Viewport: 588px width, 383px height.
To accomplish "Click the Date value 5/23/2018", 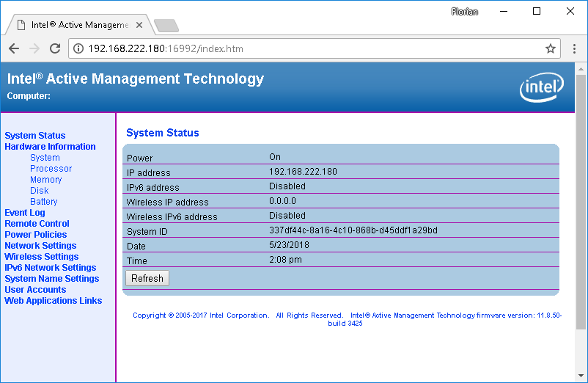I will tap(289, 245).
